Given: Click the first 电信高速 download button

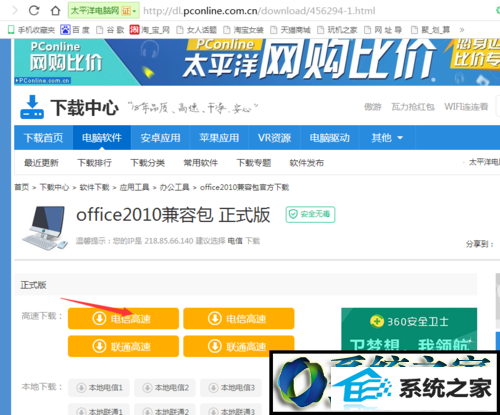Looking at the screenshot, I should [x=123, y=319].
